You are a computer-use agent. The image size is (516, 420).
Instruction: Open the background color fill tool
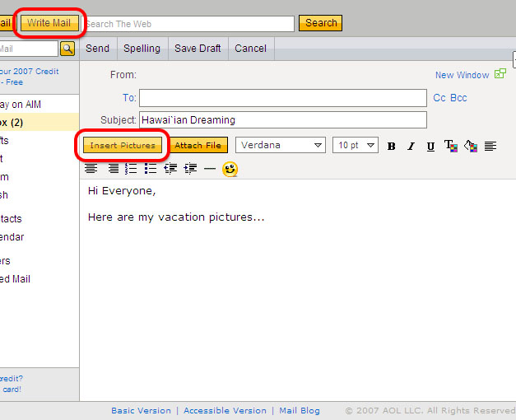pos(471,146)
